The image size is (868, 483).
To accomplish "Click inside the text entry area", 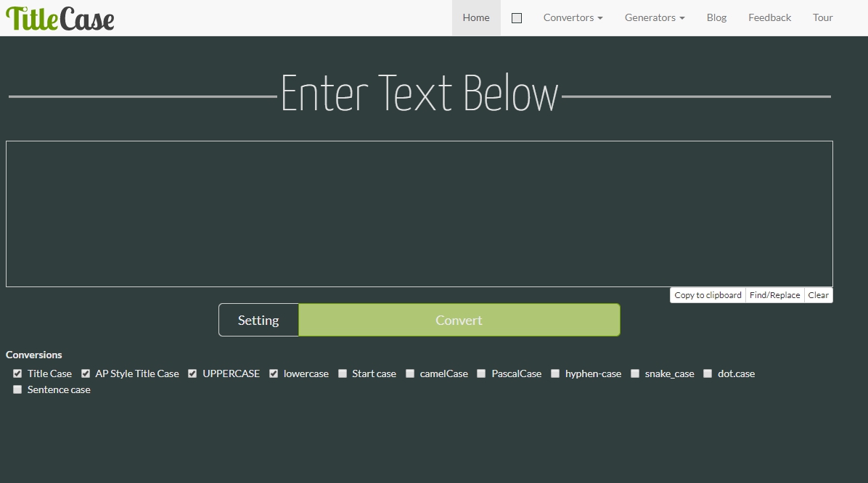I will (x=419, y=214).
